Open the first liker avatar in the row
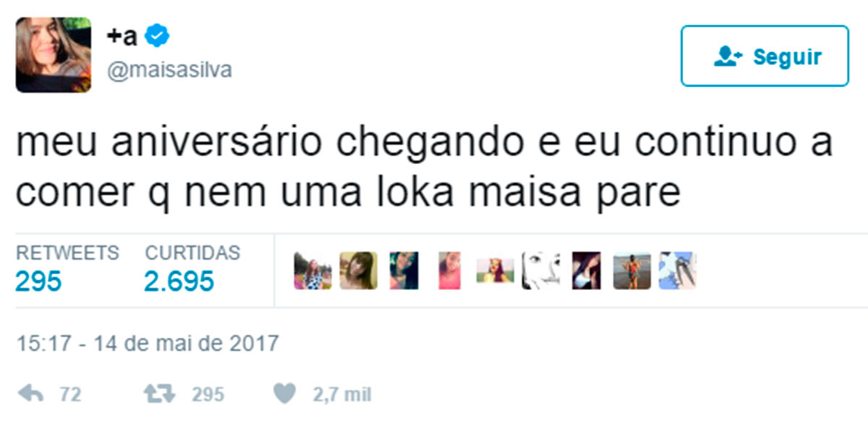The image size is (868, 439). pos(312,270)
